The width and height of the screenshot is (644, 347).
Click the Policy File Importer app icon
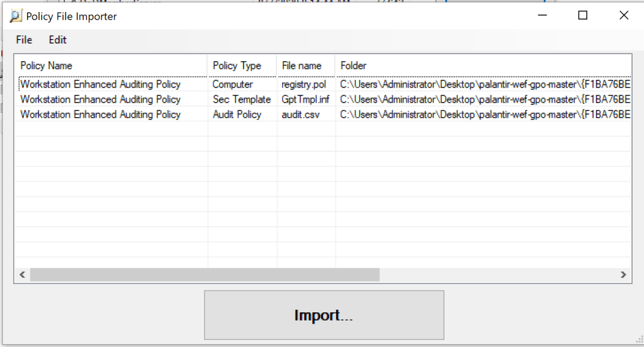click(x=16, y=16)
